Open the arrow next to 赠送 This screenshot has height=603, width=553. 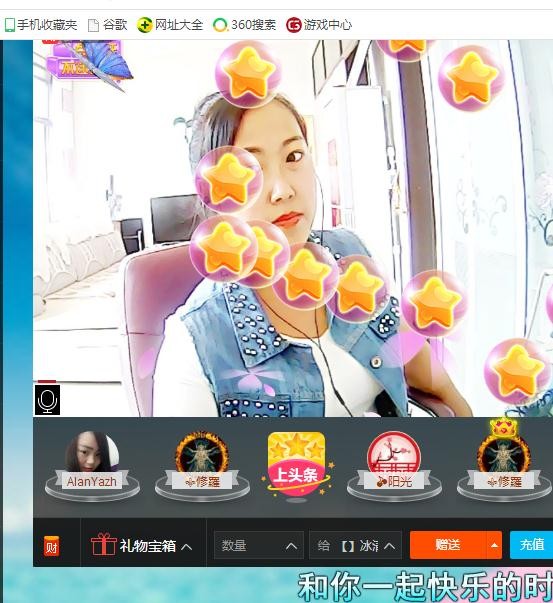coord(495,545)
